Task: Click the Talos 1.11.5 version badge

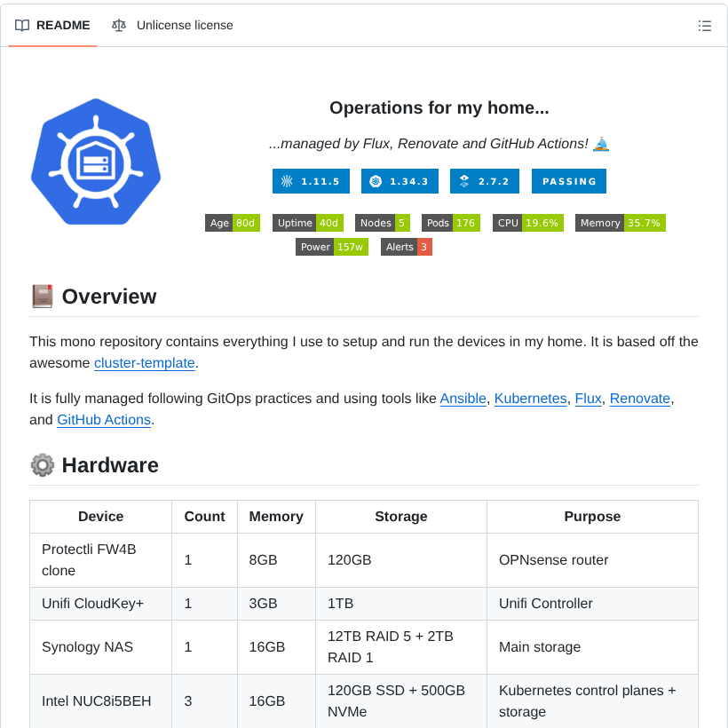Action: point(311,181)
